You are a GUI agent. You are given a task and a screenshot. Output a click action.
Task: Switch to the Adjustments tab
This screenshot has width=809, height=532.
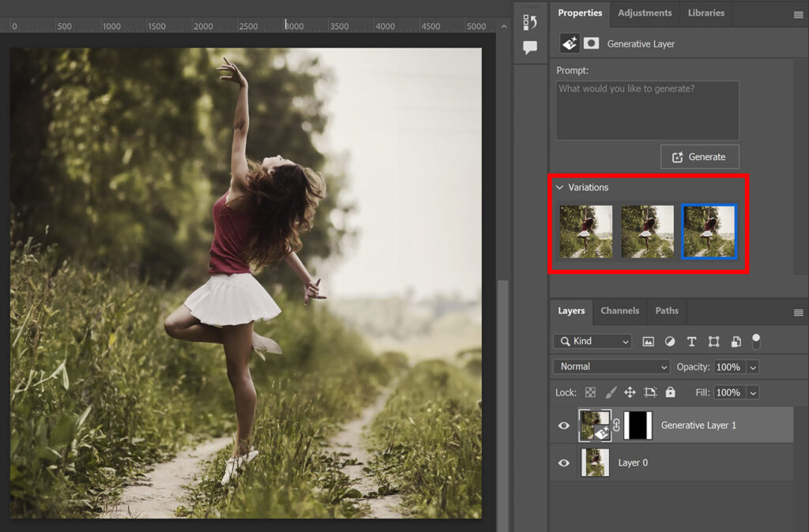tap(645, 13)
